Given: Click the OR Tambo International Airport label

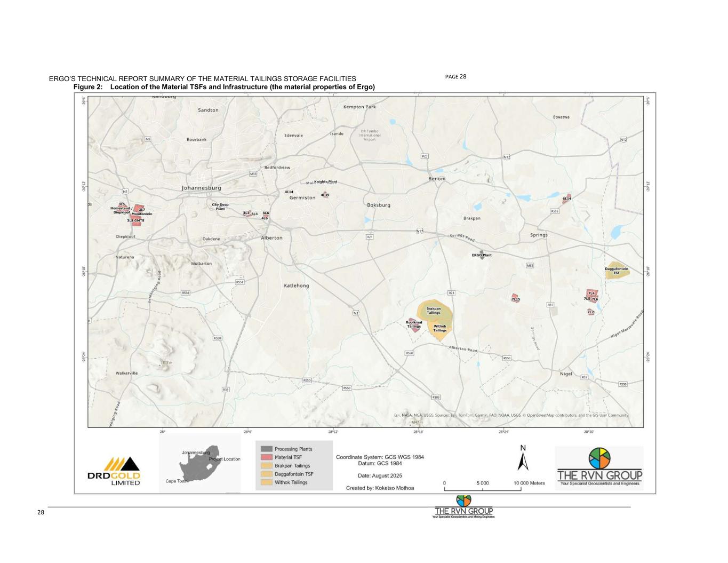Looking at the screenshot, I should pos(370,135).
